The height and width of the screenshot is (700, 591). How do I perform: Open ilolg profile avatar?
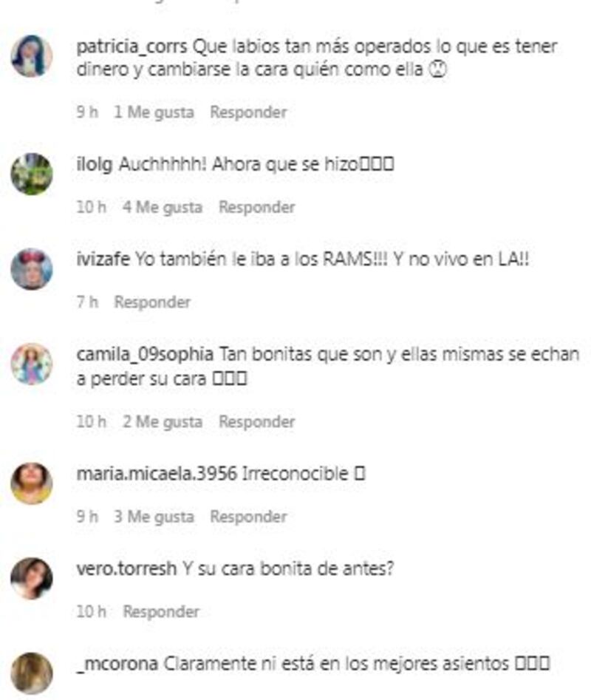32,174
